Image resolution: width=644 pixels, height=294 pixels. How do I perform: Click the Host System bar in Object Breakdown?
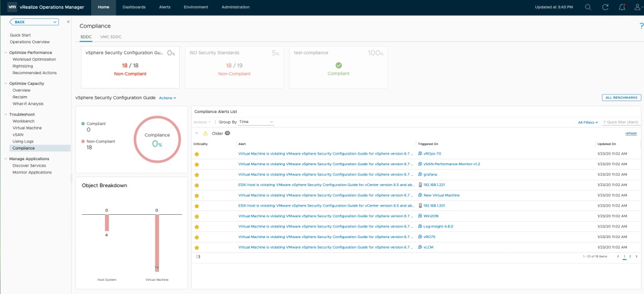[x=107, y=223]
